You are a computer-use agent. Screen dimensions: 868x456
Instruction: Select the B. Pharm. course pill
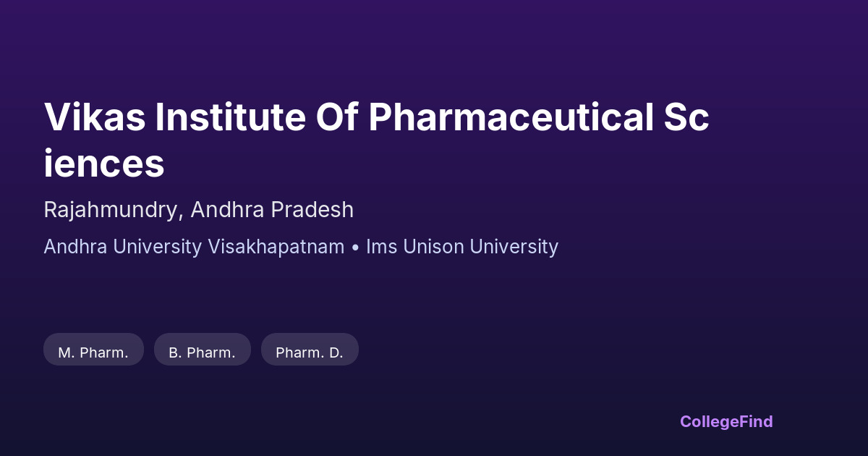(x=202, y=352)
